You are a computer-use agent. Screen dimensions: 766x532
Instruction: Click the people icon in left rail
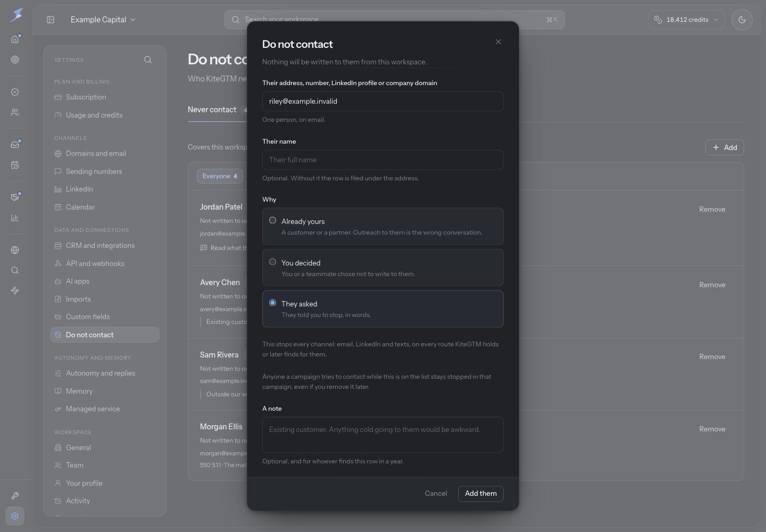15,112
